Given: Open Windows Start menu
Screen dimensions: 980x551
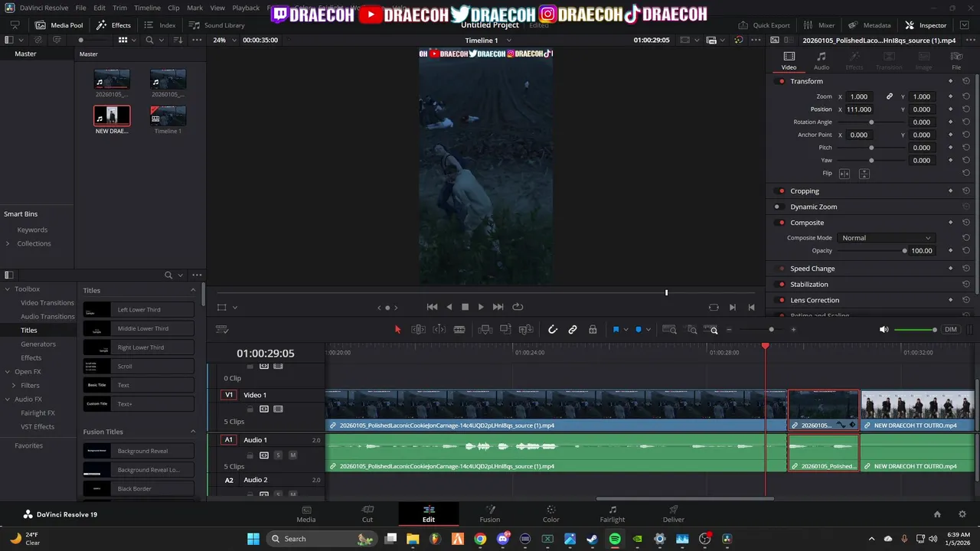Looking at the screenshot, I should [253, 539].
